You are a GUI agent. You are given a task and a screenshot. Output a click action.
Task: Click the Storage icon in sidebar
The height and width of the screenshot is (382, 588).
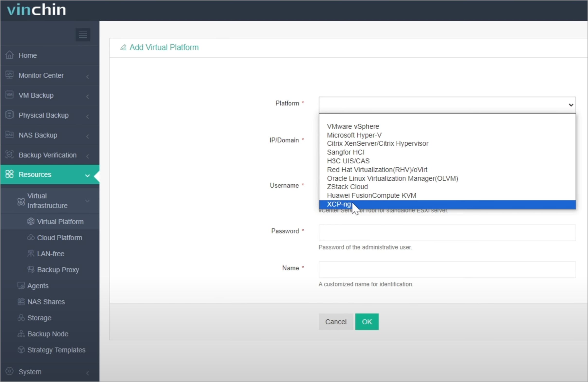(21, 318)
